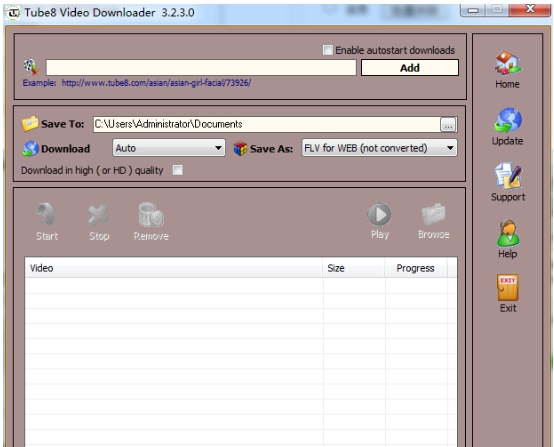This screenshot has height=447, width=554.
Task: Enable autostart downloads checkbox
Action: point(328,50)
